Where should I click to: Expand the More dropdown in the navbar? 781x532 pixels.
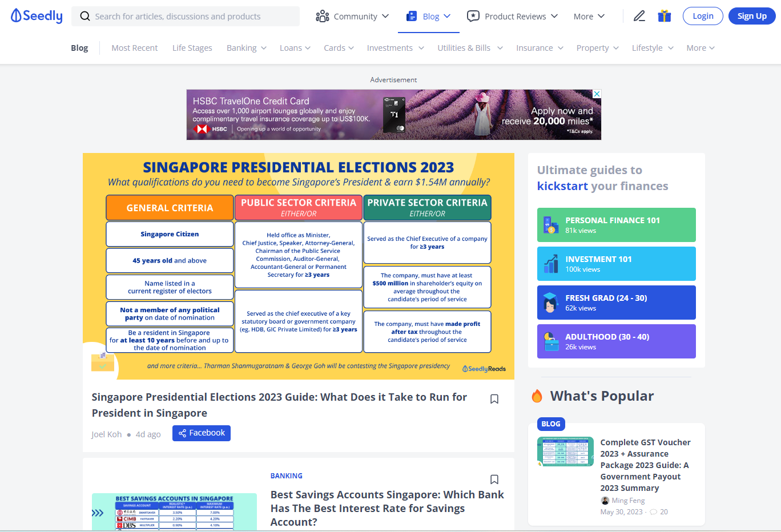click(x=588, y=16)
